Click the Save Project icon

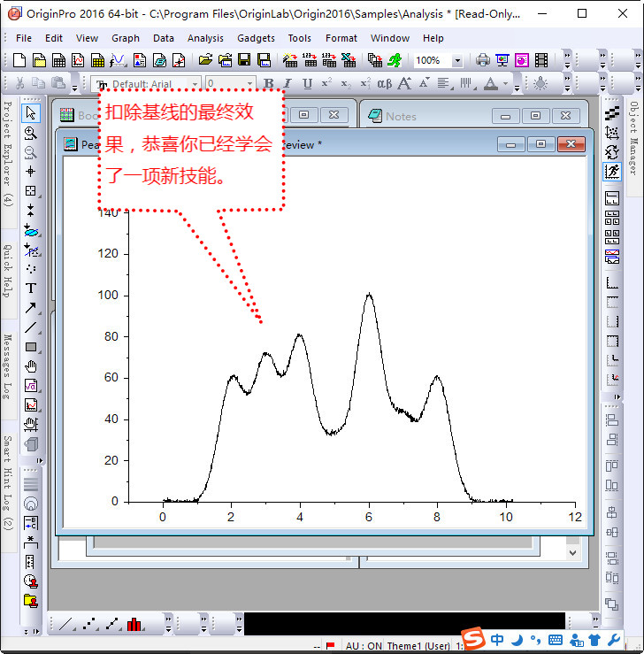click(244, 60)
